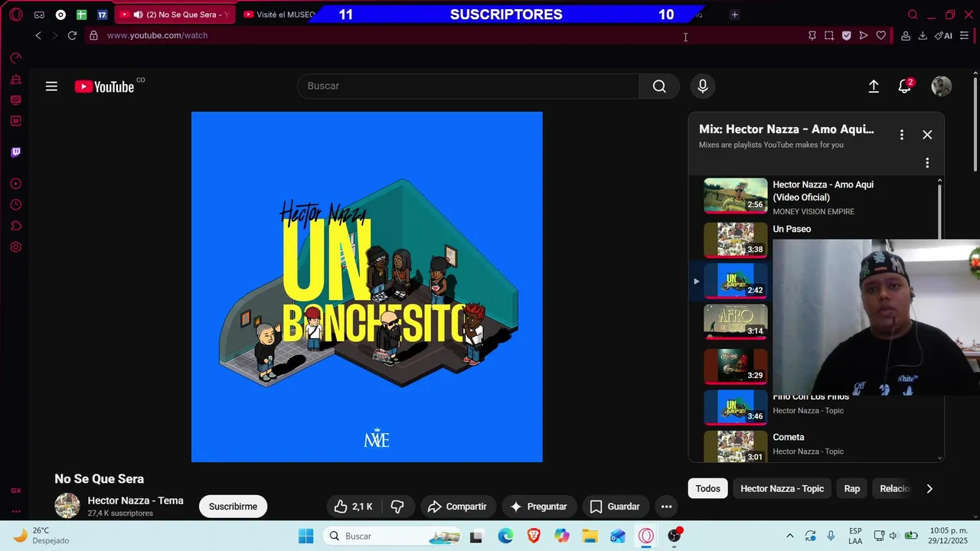
Task: Switch to the Visité el MUSEO tab
Action: (277, 15)
